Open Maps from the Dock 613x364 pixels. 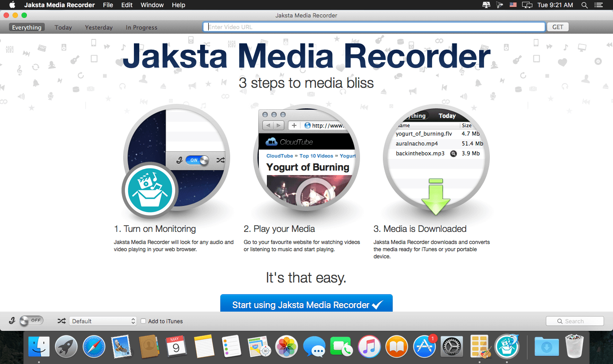tap(259, 347)
